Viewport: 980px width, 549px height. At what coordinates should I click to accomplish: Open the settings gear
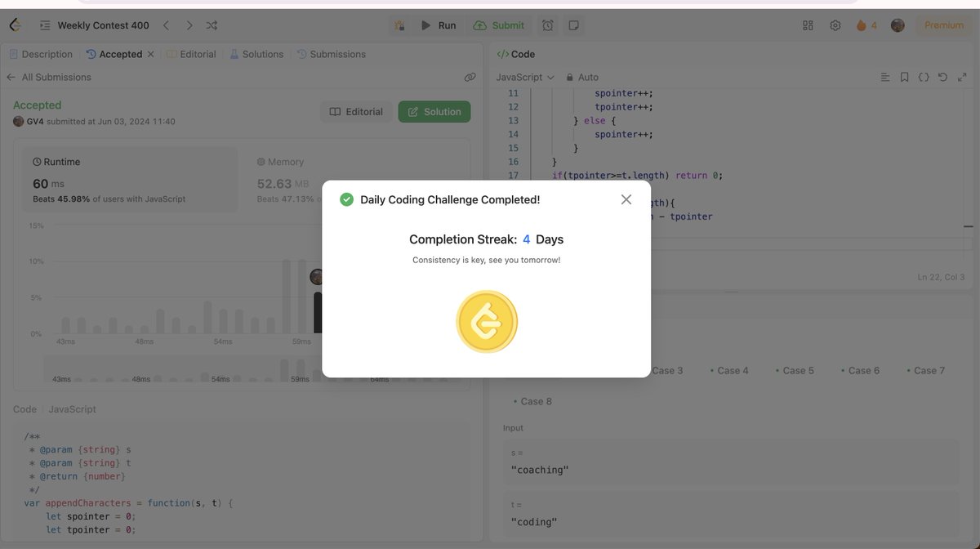pyautogui.click(x=835, y=25)
